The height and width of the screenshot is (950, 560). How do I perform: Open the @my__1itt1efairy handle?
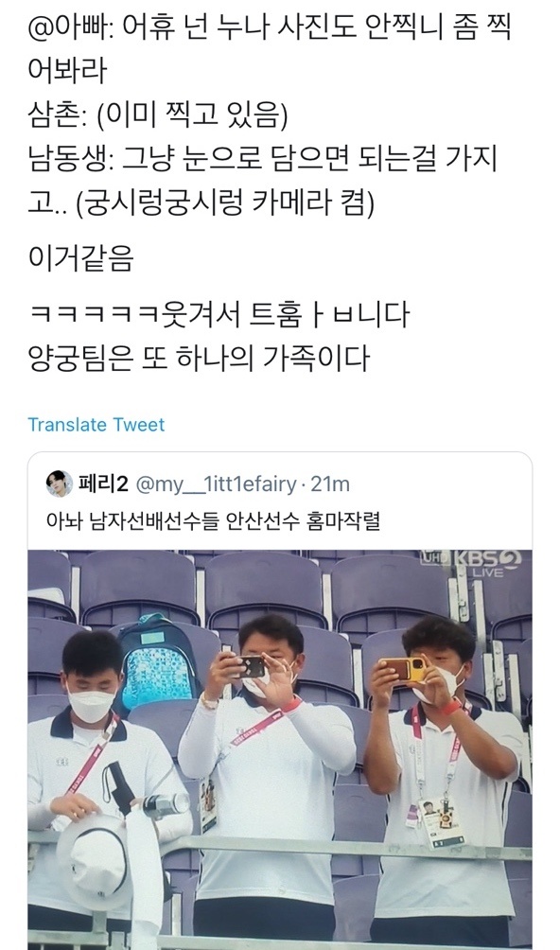pyautogui.click(x=216, y=484)
